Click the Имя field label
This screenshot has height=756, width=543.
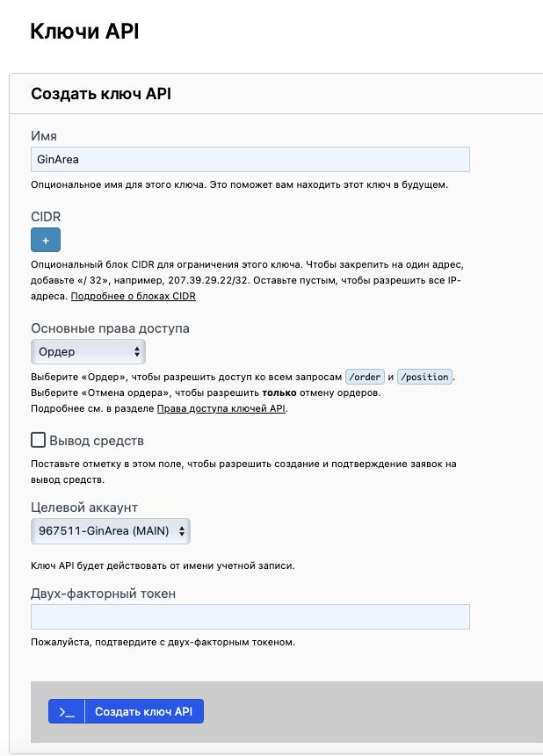tap(44, 136)
